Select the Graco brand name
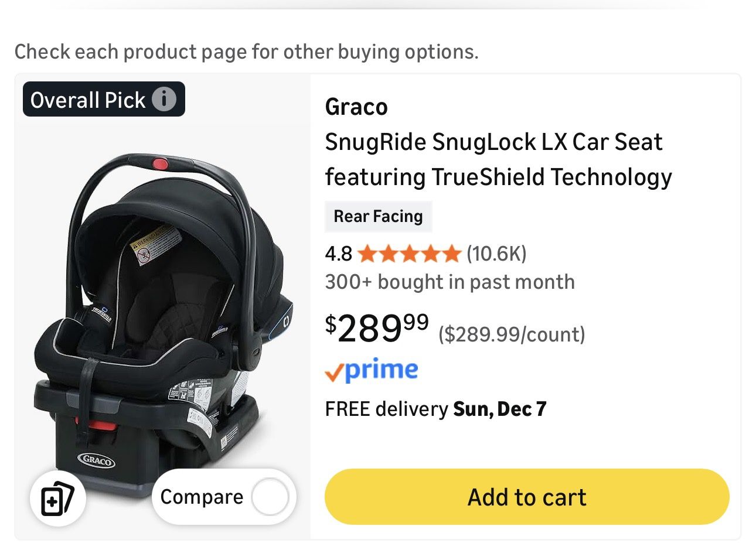 tap(356, 107)
